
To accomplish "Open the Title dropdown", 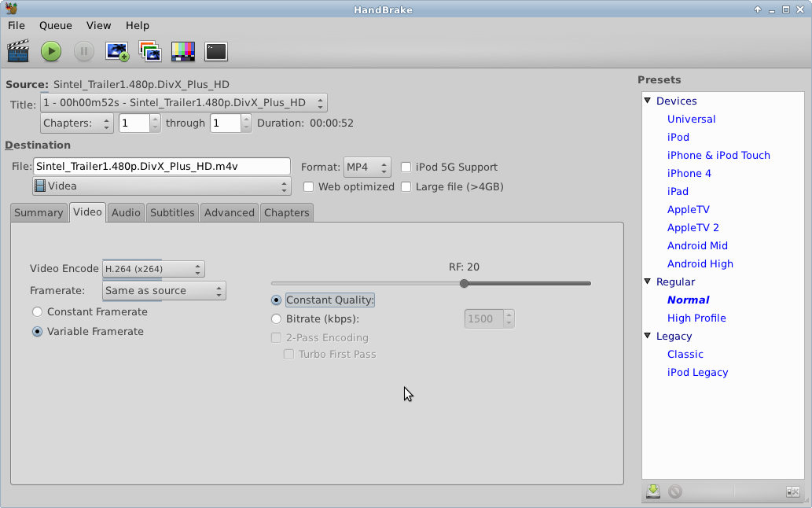I will click(x=184, y=102).
